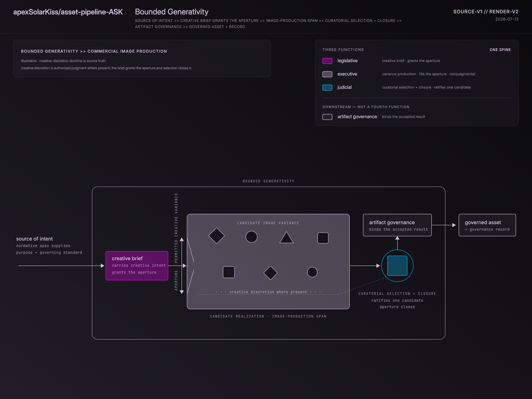Click the SOURCE-V1 // RENDER-V2 label
Viewport: 532px width, 399px height.
pyautogui.click(x=486, y=11)
